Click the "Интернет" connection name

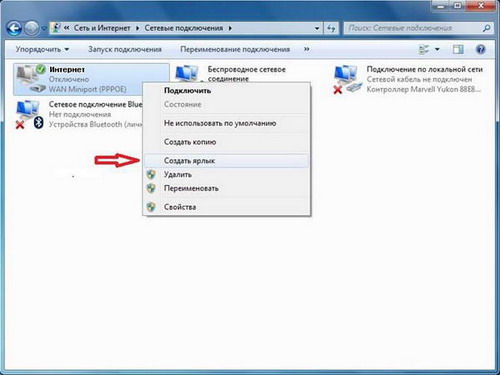(x=67, y=69)
